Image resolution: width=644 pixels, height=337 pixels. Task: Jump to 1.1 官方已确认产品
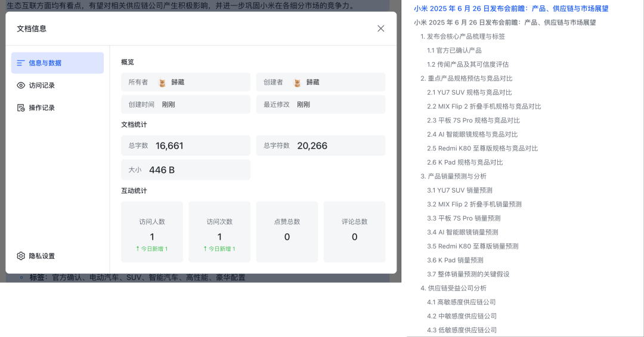454,51
